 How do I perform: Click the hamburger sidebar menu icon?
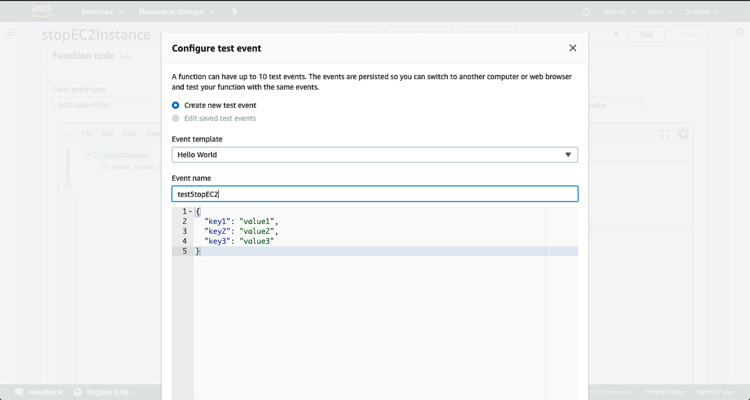(x=11, y=33)
